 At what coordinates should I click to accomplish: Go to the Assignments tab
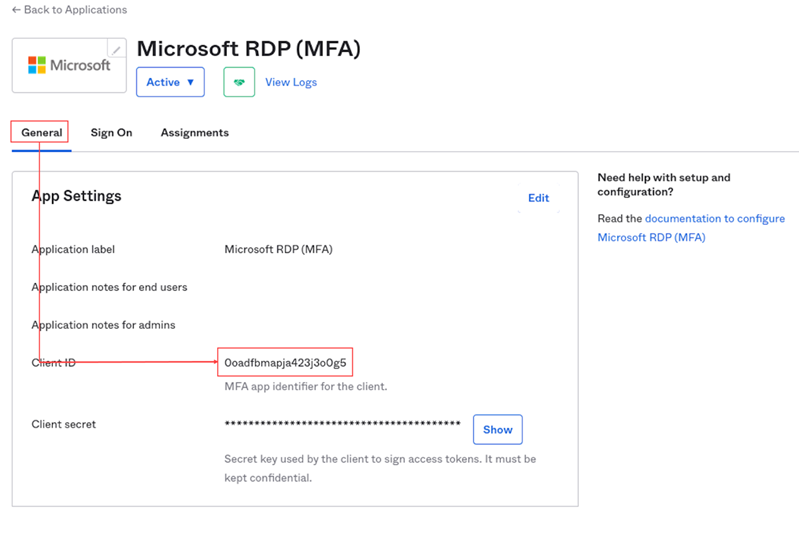[194, 132]
